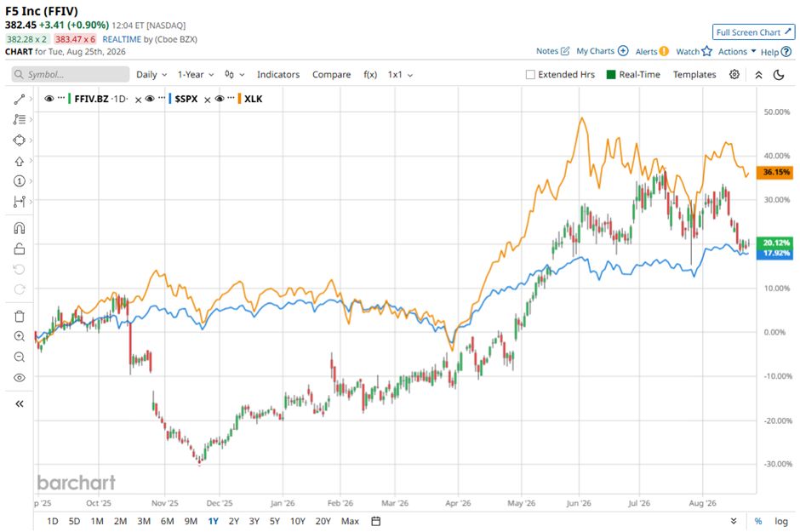The image size is (800, 532).
Task: Zoom in on the chart
Action: (x=20, y=336)
